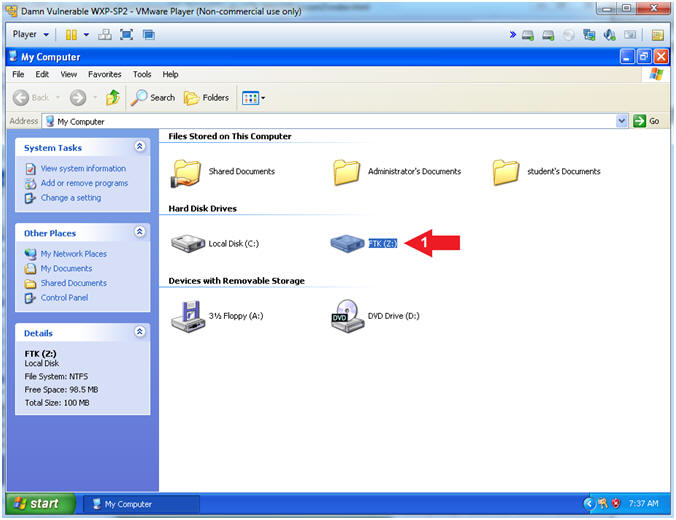676x520 pixels.
Task: Click the red security shield tray icon
Action: pos(616,503)
